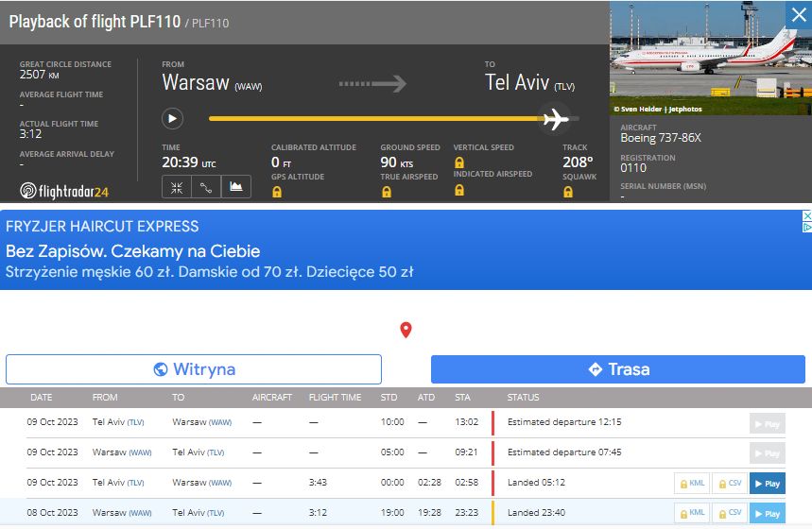Open TLV link in 10:00 departure row
Image resolution: width=812 pixels, height=529 pixels.
pyautogui.click(x=136, y=422)
